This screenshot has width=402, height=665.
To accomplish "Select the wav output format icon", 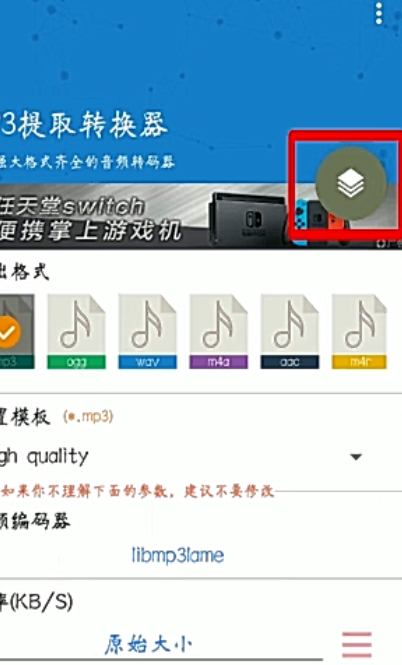I will 148,332.
